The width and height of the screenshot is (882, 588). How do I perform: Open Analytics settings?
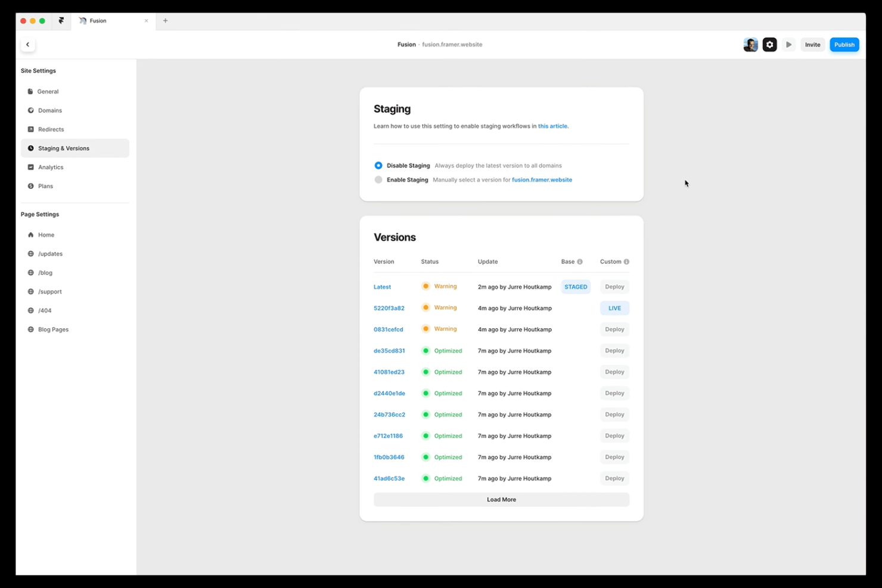point(75,167)
